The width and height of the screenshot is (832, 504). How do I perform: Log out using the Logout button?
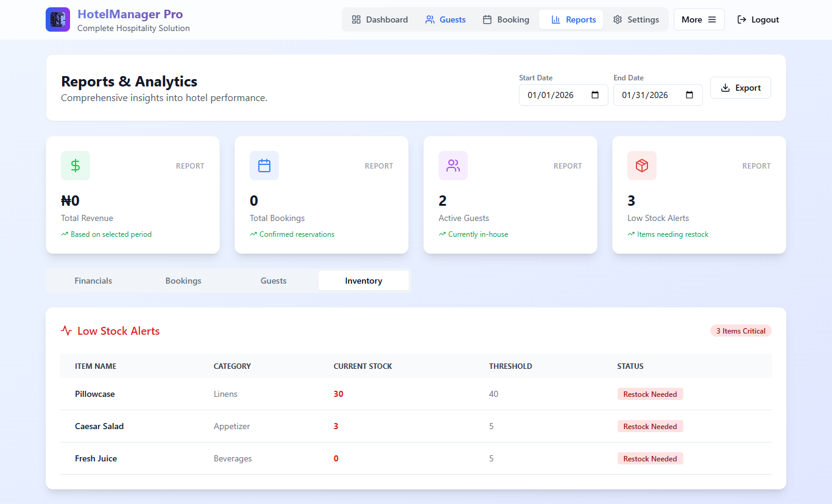coord(758,19)
